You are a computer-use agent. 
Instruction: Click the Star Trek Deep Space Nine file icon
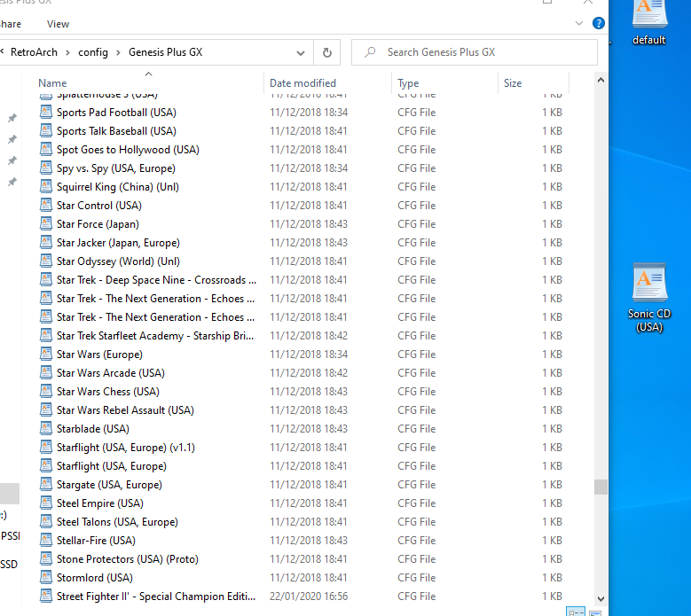pyautogui.click(x=46, y=279)
